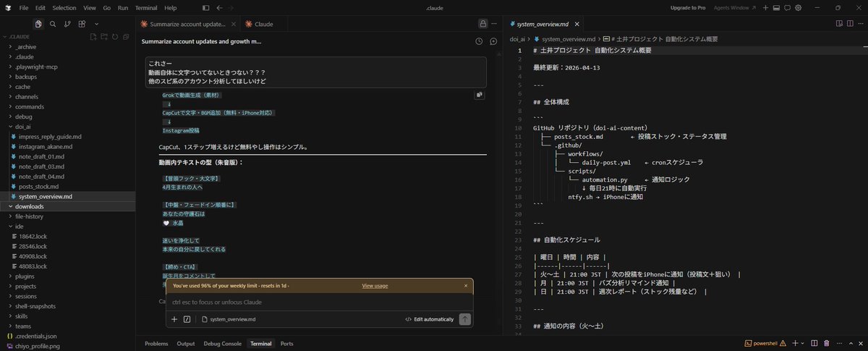Image resolution: width=868 pixels, height=351 pixels.
Task: Expand more sidebar views chevron
Action: pyautogui.click(x=96, y=24)
